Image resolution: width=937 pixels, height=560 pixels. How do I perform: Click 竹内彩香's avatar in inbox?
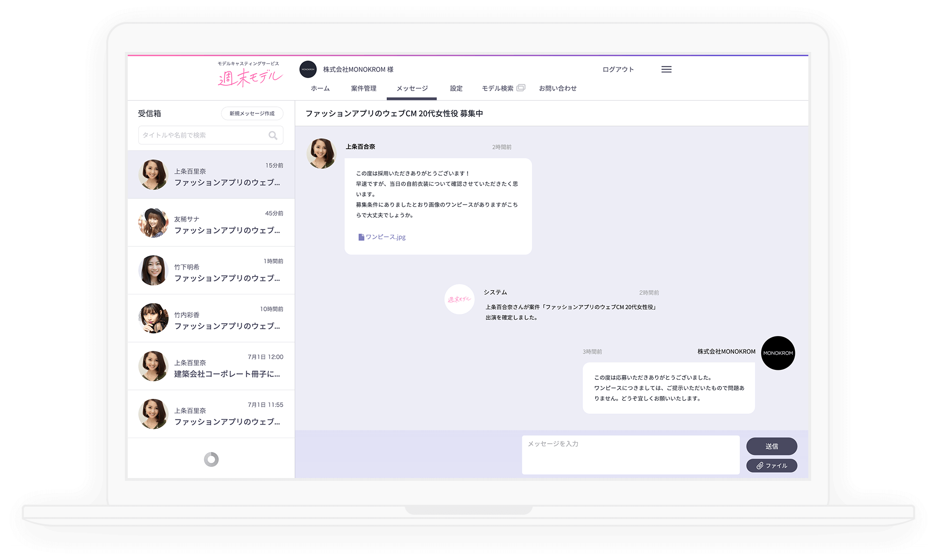(x=153, y=318)
